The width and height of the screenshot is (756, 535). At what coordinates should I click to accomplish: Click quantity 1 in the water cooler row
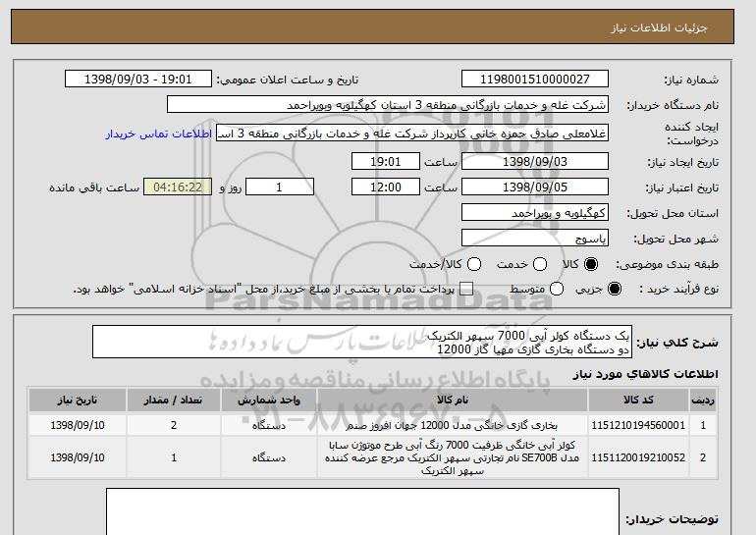[x=174, y=457]
